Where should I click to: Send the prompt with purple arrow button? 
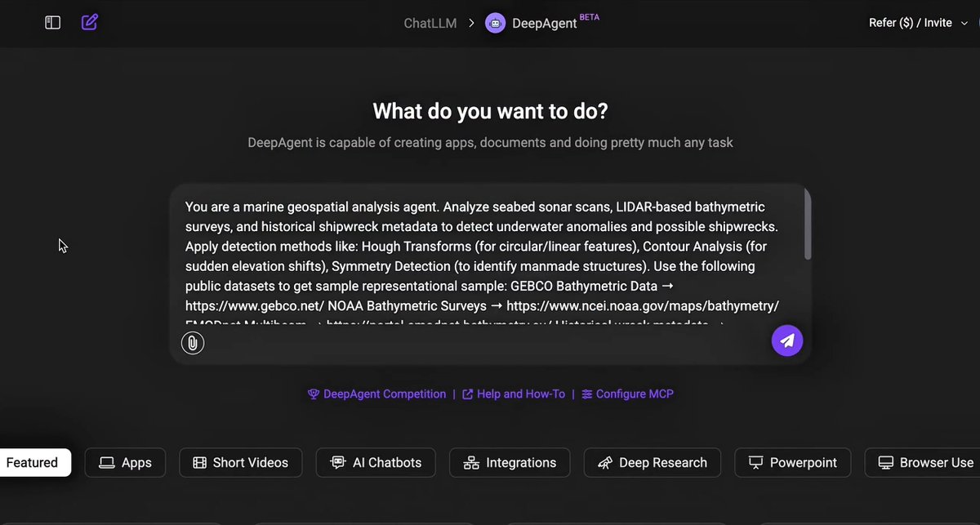tap(787, 340)
